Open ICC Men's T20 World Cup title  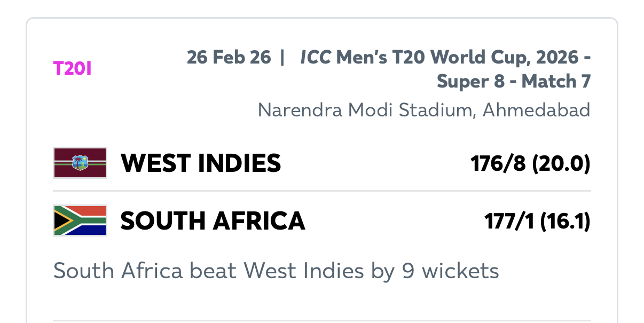[427, 57]
